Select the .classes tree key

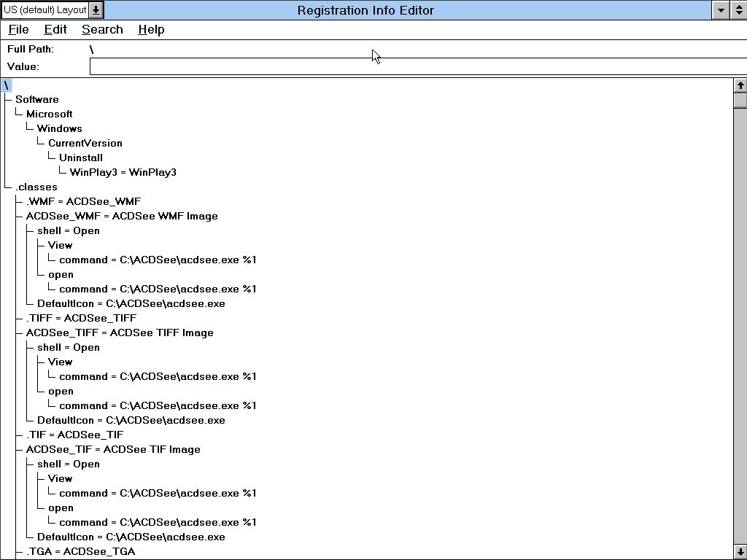pos(36,187)
